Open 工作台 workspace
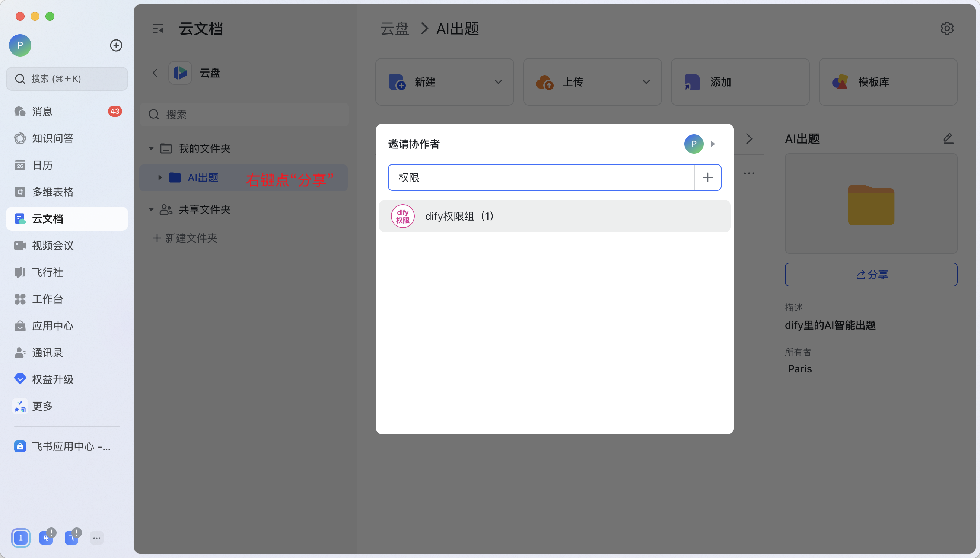Image resolution: width=980 pixels, height=558 pixels. click(47, 299)
